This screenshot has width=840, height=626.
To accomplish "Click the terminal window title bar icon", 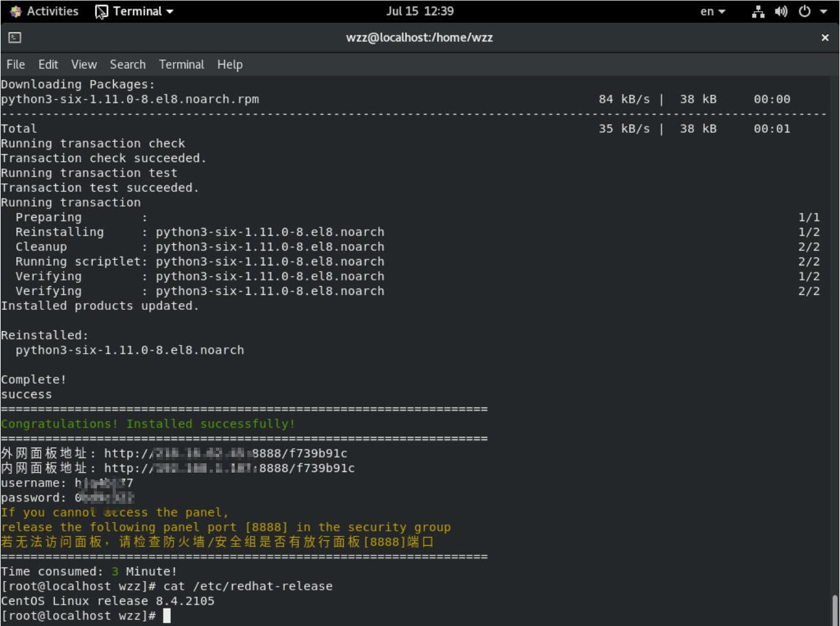I will (15, 38).
